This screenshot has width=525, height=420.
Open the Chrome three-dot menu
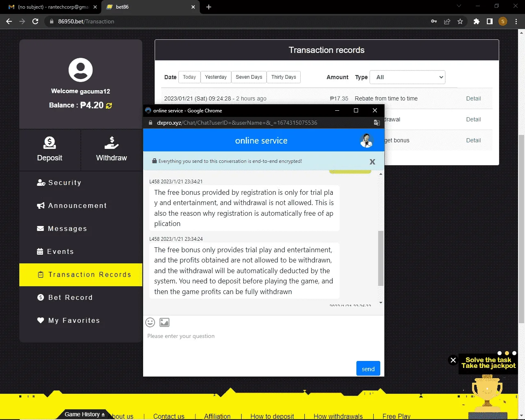516,21
